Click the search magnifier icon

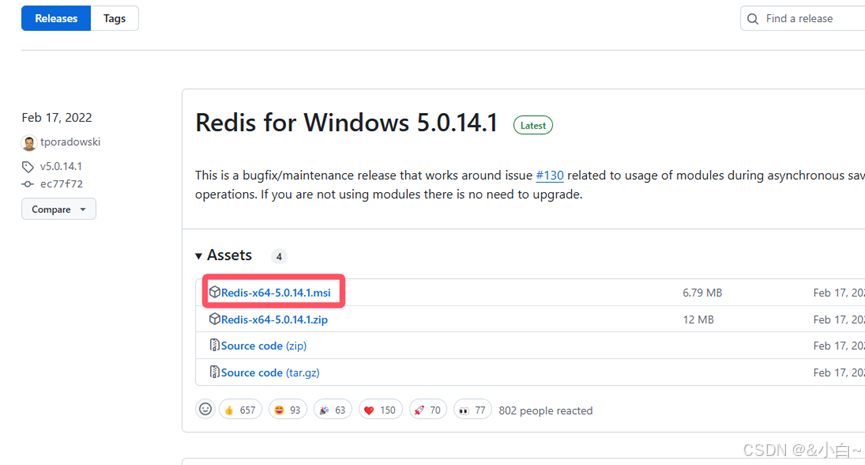click(752, 19)
